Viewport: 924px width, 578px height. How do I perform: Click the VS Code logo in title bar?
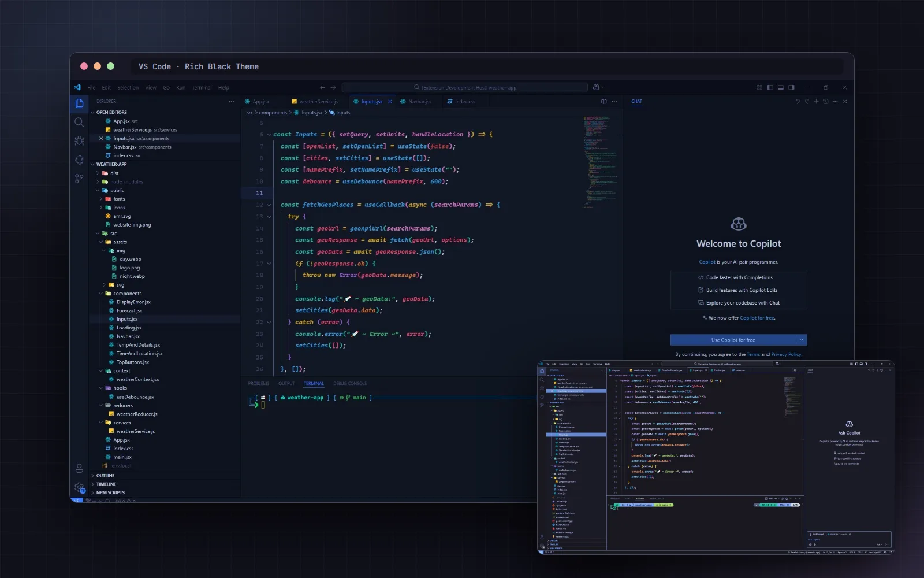tap(77, 87)
